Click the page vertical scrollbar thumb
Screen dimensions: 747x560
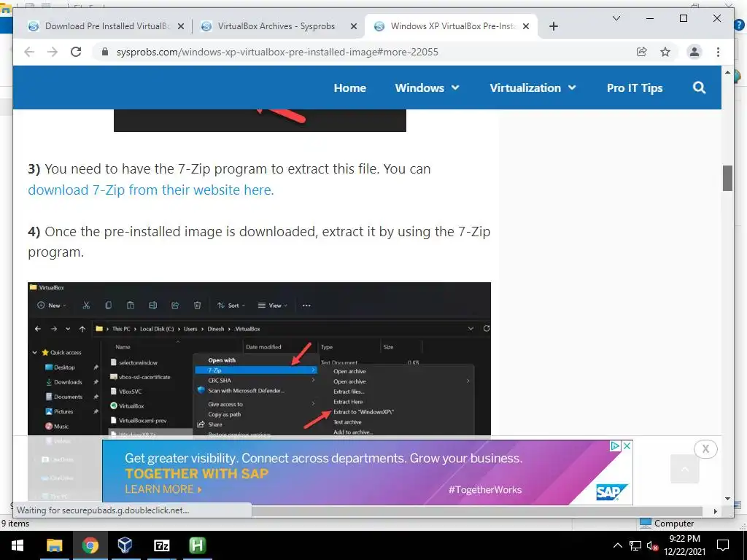click(x=727, y=178)
